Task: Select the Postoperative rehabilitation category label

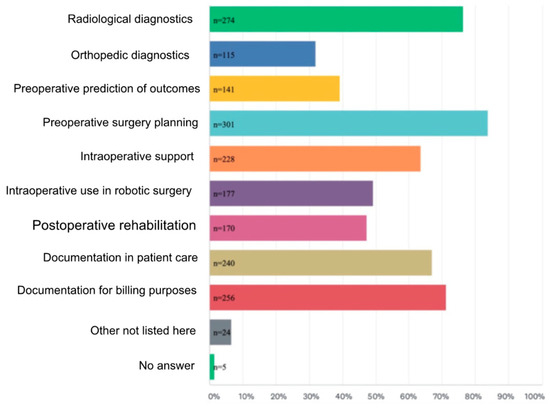Action: coord(114,225)
